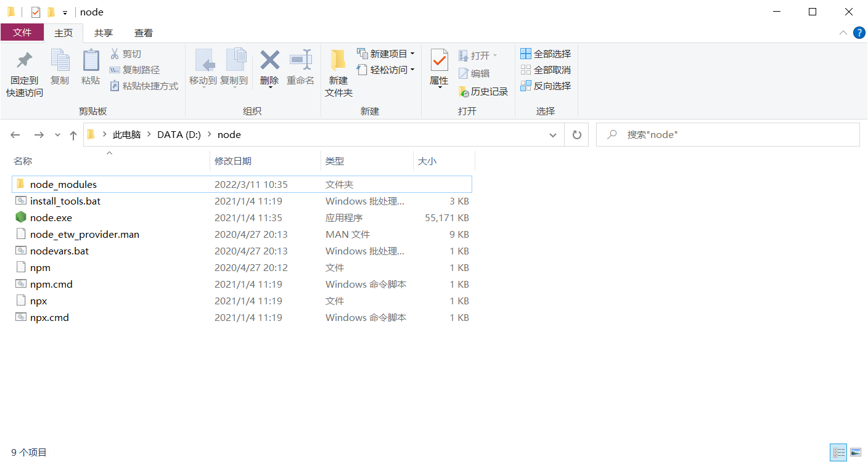The height and width of the screenshot is (462, 868).
Task: Click the properties checkmark in title bar
Action: 36,12
